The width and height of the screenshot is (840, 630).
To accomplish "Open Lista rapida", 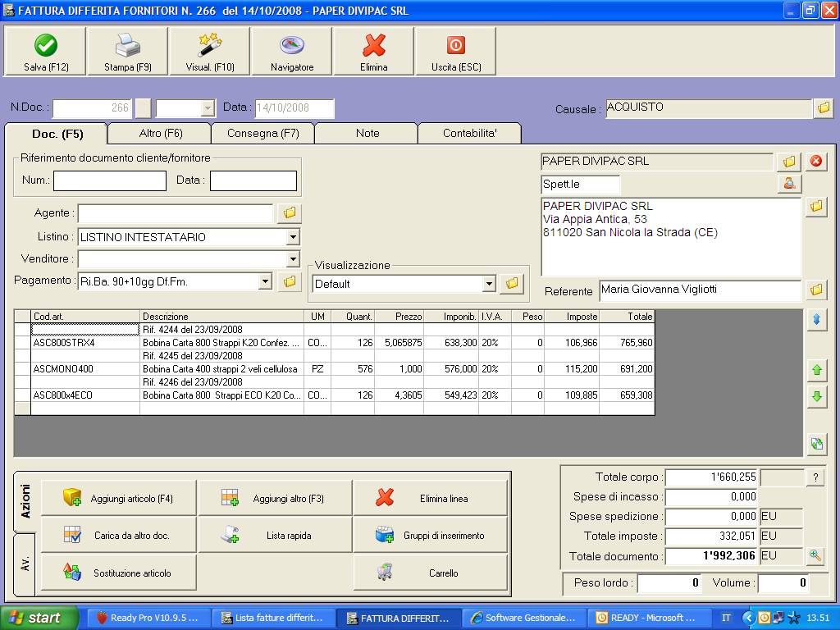I will pos(276,535).
